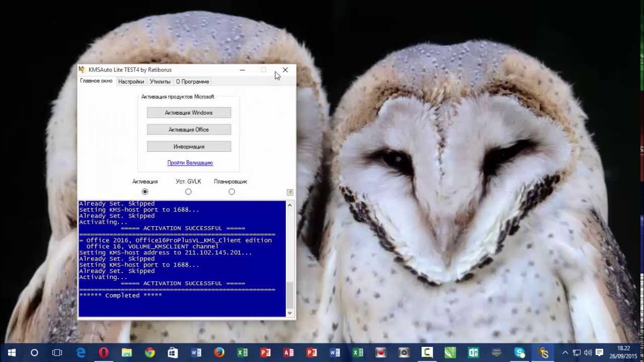Select the Планировщик radio button
Image resolution: width=644 pixels, height=362 pixels.
[x=231, y=192]
